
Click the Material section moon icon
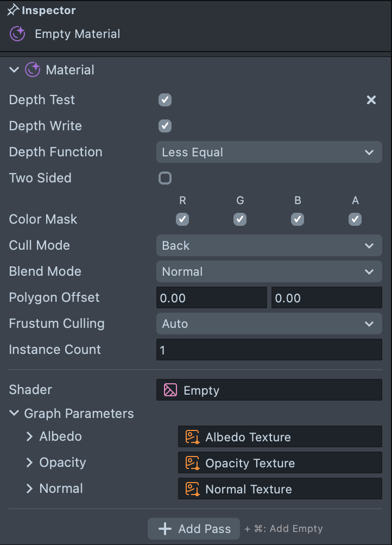(33, 69)
